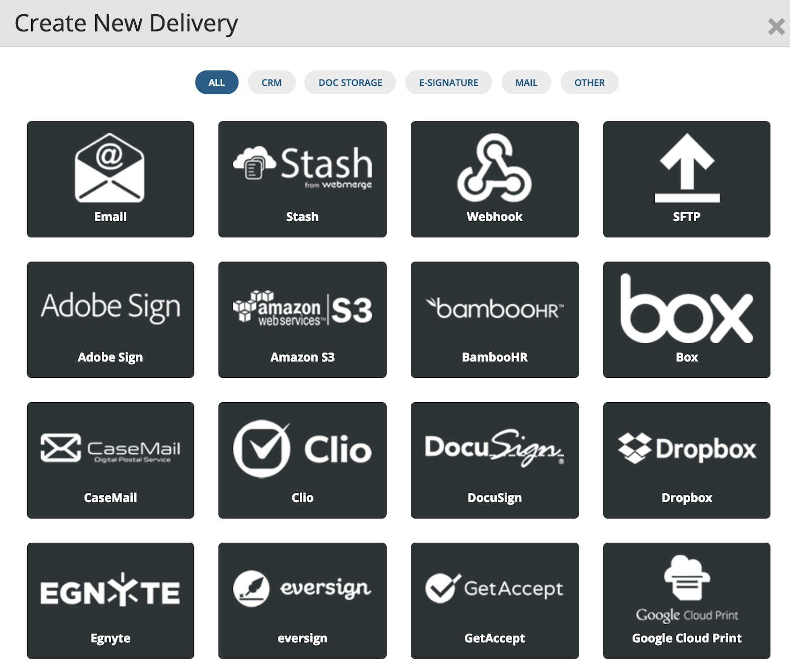Viewport: 790px width, 672px height.
Task: Choose the Box logo
Action: pyautogui.click(x=687, y=308)
